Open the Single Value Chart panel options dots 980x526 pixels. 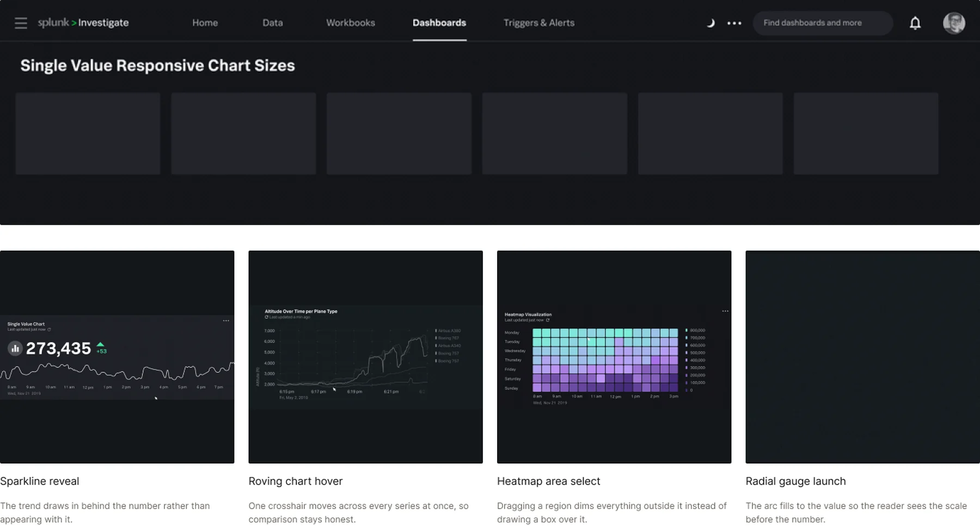coord(226,321)
